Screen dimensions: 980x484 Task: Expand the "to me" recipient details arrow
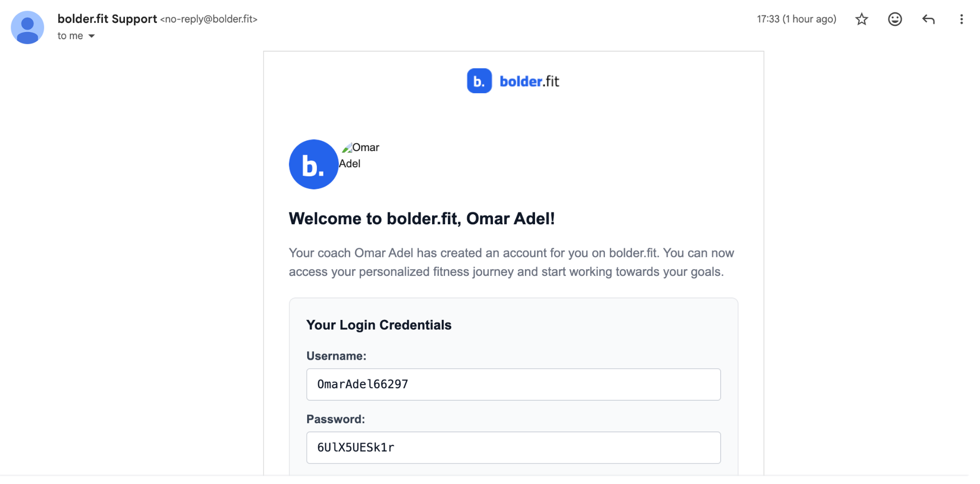click(91, 36)
